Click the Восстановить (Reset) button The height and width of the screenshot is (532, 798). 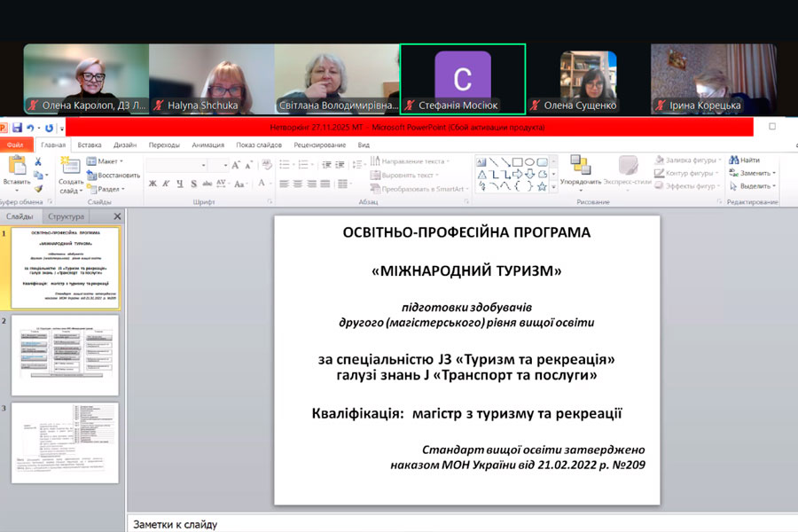[x=113, y=175]
